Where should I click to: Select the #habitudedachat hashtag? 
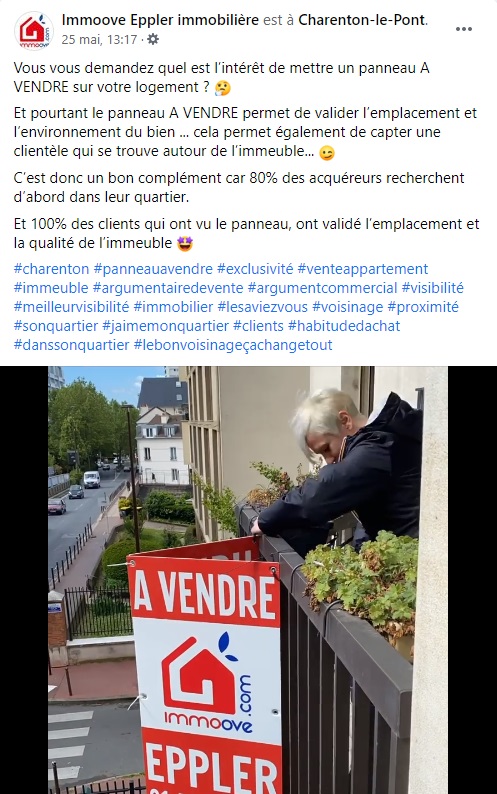coord(344,326)
